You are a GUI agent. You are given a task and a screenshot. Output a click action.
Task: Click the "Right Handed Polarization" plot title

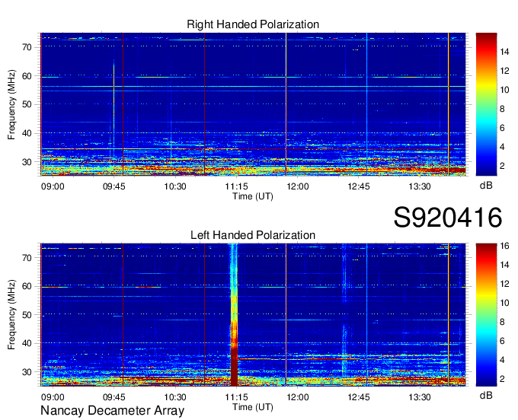[253, 24]
